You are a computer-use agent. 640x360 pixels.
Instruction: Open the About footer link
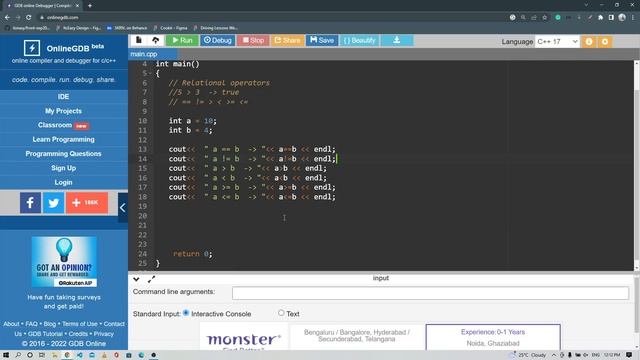(x=11, y=324)
